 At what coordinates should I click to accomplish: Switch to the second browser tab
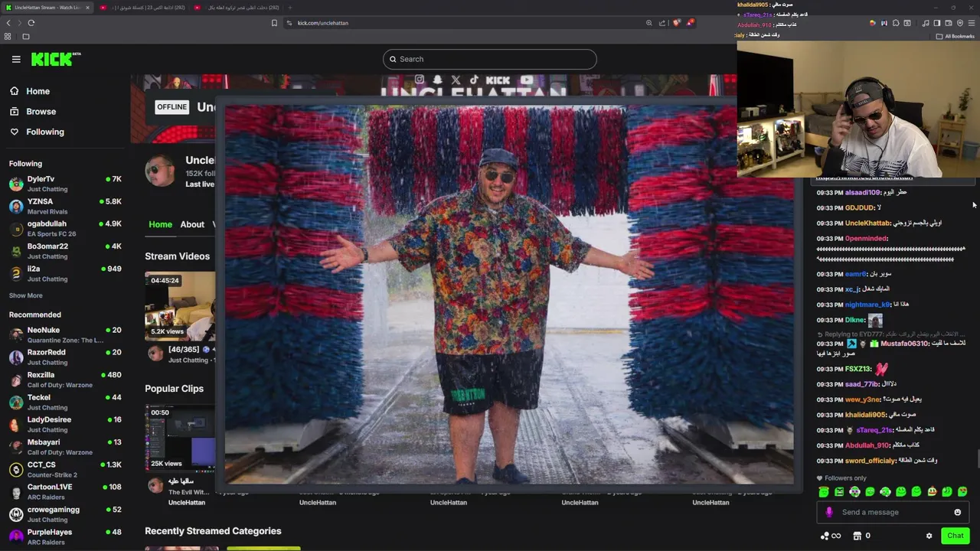tap(142, 8)
